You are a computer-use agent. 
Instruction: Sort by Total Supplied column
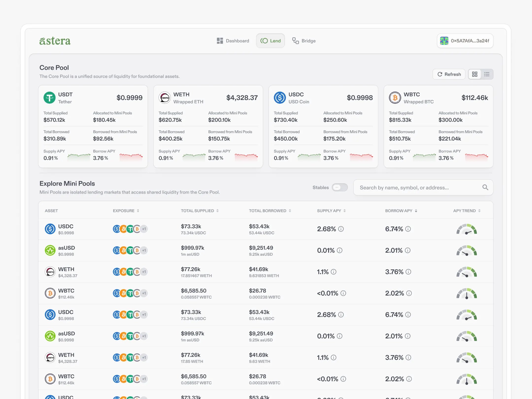199,211
